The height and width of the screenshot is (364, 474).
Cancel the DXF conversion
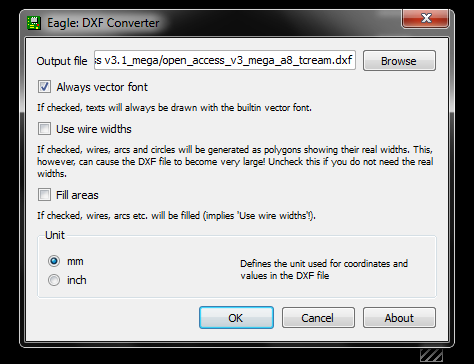pos(318,318)
